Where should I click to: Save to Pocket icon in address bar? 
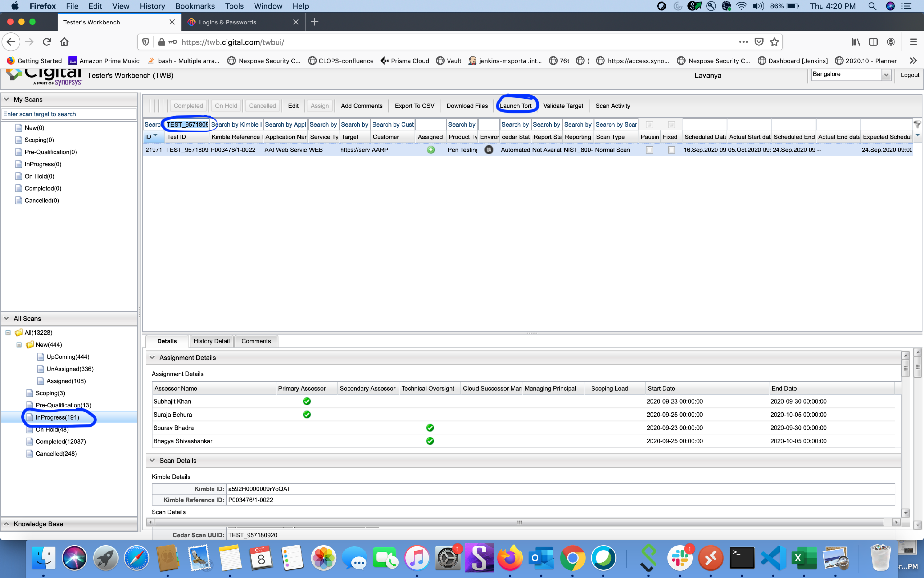pyautogui.click(x=759, y=42)
